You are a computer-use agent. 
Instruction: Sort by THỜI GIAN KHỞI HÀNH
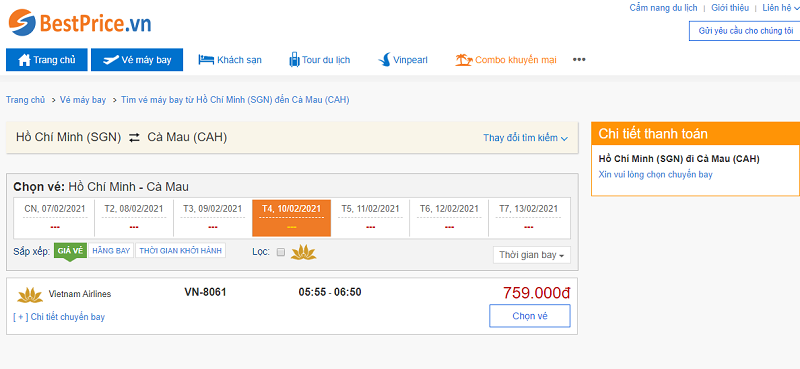point(181,251)
